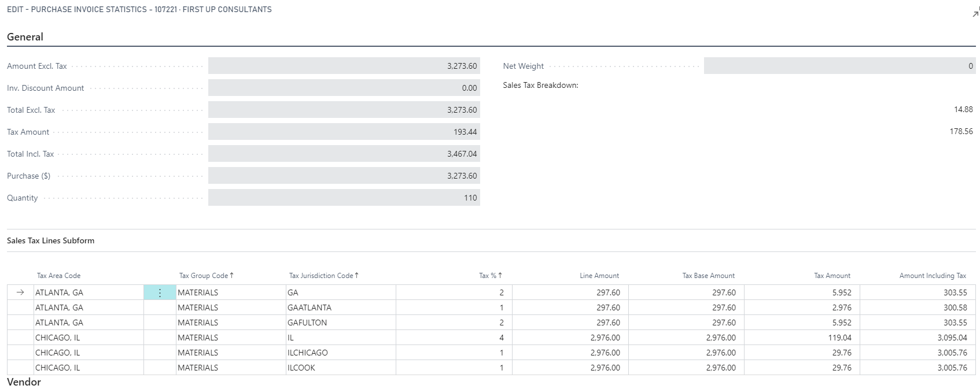Screen dimensions: 980x389
Task: Expand the Vendor section
Action: [x=24, y=382]
